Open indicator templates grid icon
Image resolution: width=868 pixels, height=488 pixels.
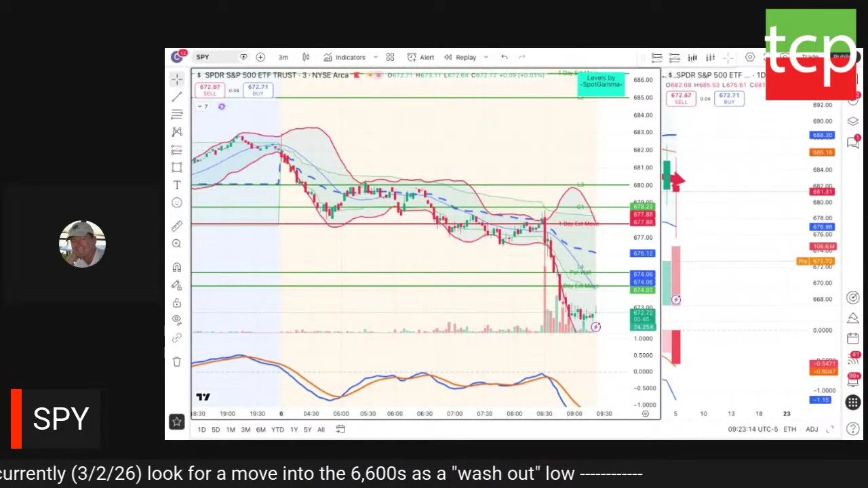click(x=390, y=57)
